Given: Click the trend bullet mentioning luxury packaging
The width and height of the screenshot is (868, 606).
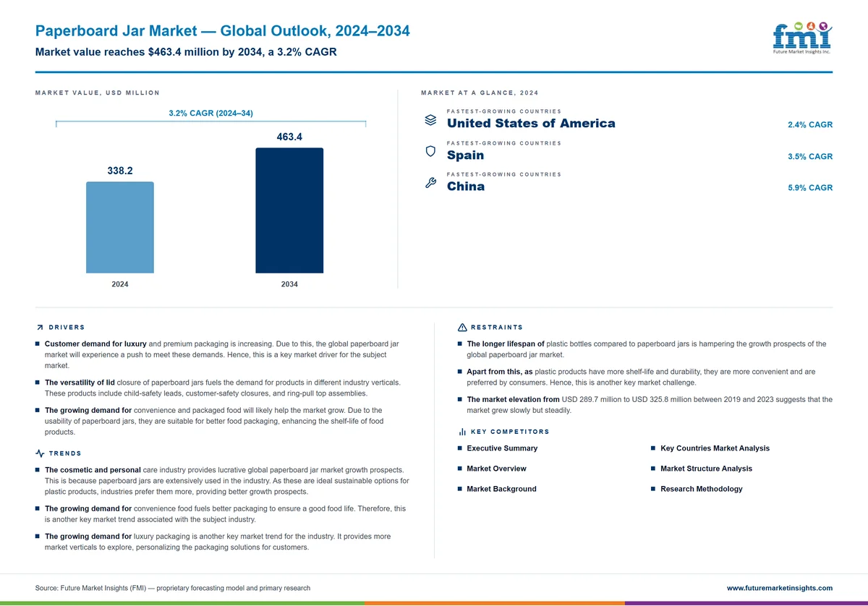Looking at the screenshot, I should [x=213, y=542].
